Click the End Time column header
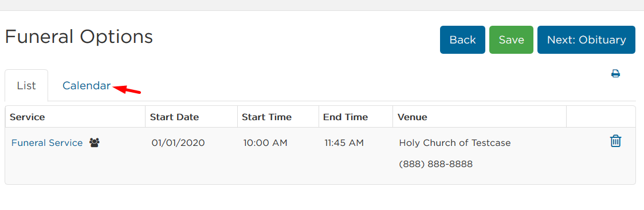 click(x=345, y=117)
